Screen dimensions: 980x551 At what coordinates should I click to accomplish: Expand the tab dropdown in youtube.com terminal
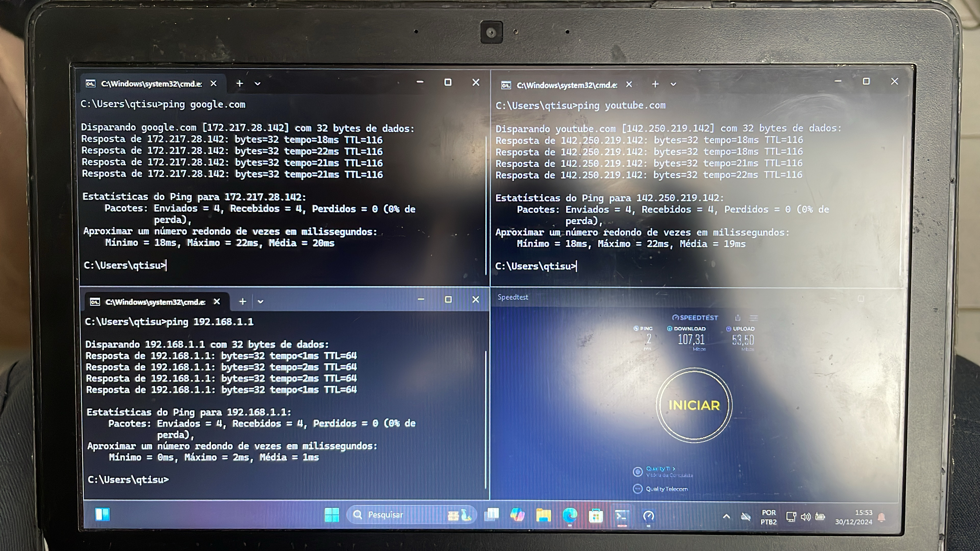(x=673, y=84)
